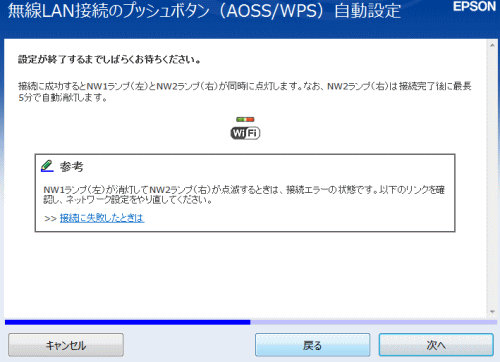The height and width of the screenshot is (362, 500).
Task: Click the 戻る button
Action: (312, 345)
